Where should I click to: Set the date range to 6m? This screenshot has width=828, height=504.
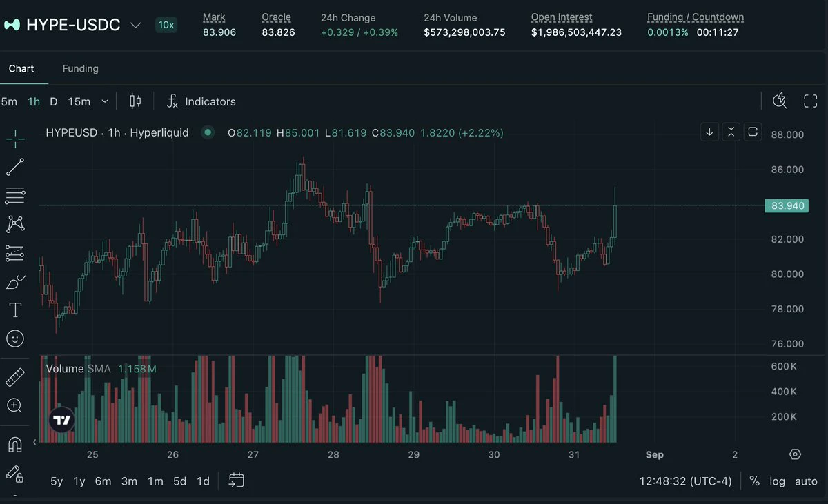click(103, 481)
